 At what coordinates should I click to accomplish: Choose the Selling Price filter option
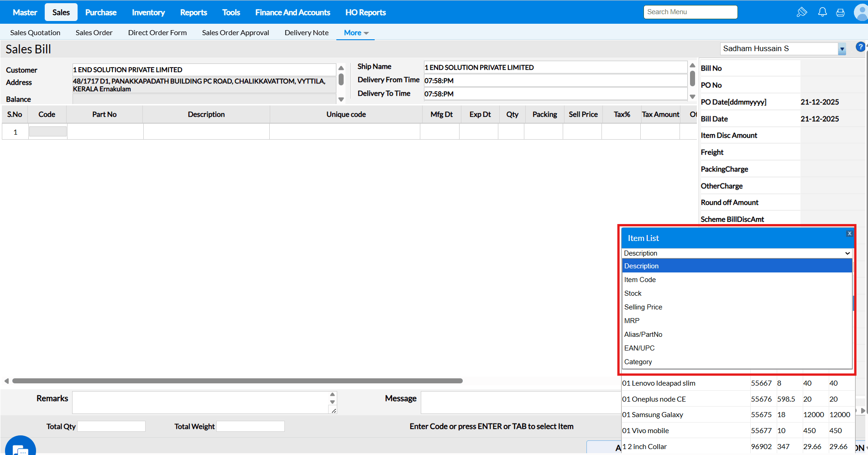[x=643, y=307]
